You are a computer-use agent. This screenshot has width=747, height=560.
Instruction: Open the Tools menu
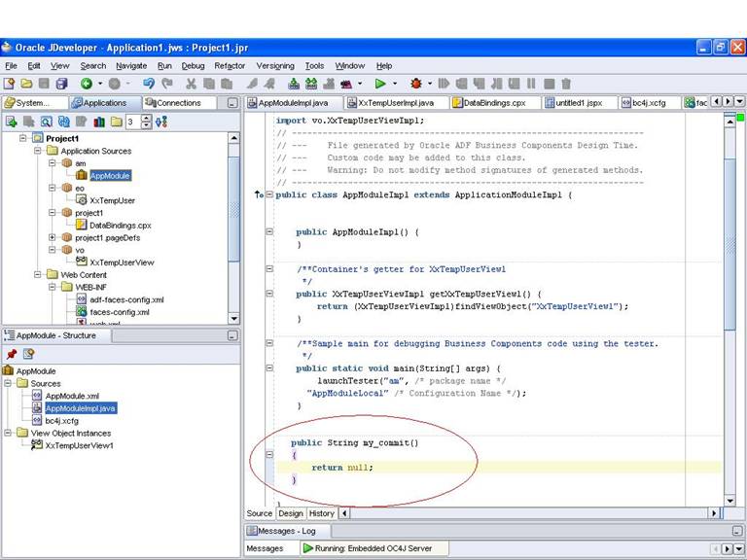(x=314, y=66)
